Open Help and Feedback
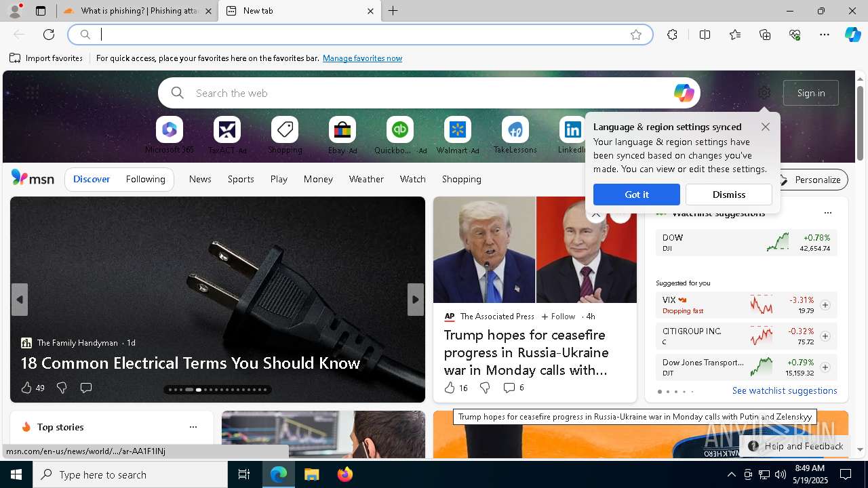 [x=796, y=446]
